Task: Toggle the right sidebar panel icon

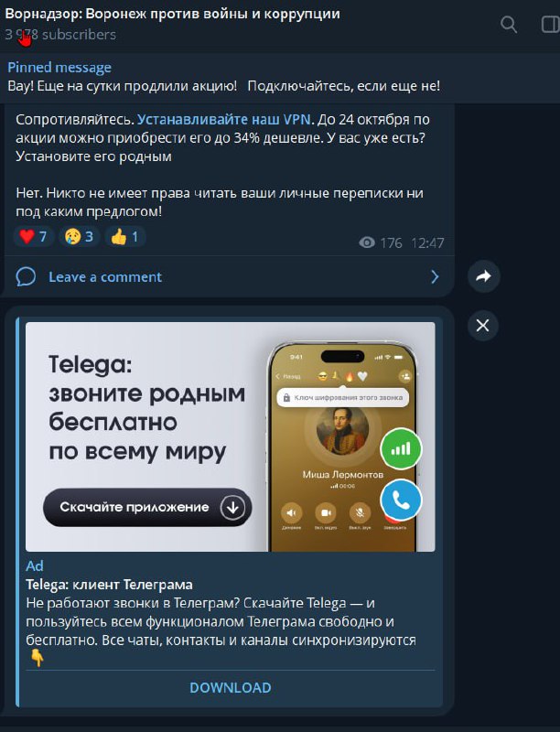Action: (x=551, y=25)
